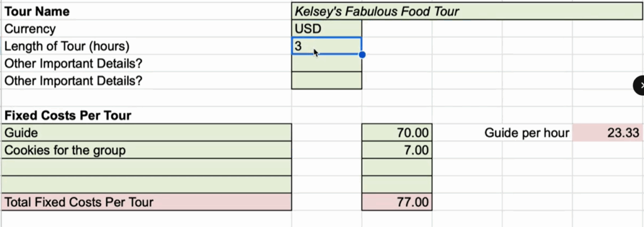Select the Length of Tour cell containing 3
Screen dimensions: 644x227
[x=326, y=45]
